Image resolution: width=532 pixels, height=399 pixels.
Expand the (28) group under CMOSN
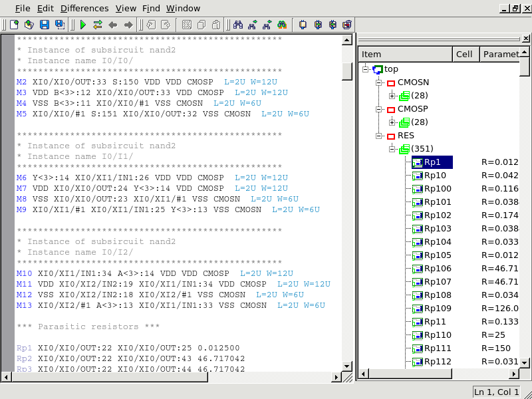(392, 96)
